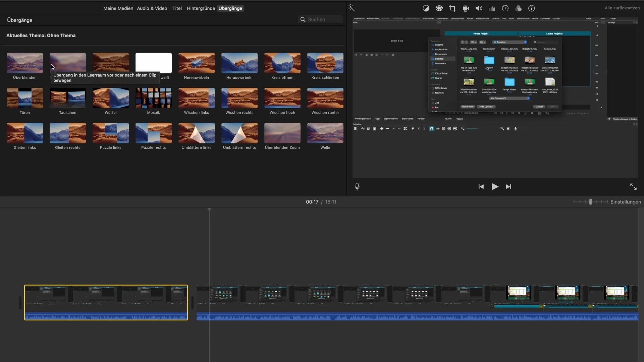This screenshot has height=362, width=644.
Task: Open clip filter and audio effects icon
Action: point(519,8)
